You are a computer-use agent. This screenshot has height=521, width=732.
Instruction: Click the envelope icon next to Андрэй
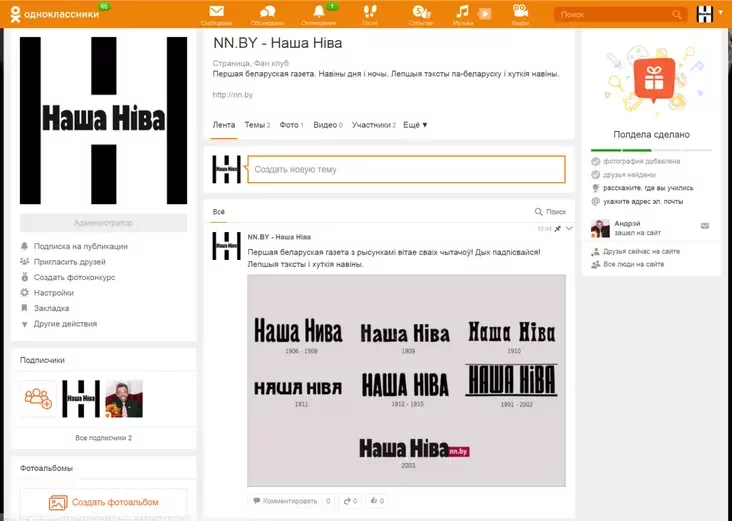tap(704, 226)
